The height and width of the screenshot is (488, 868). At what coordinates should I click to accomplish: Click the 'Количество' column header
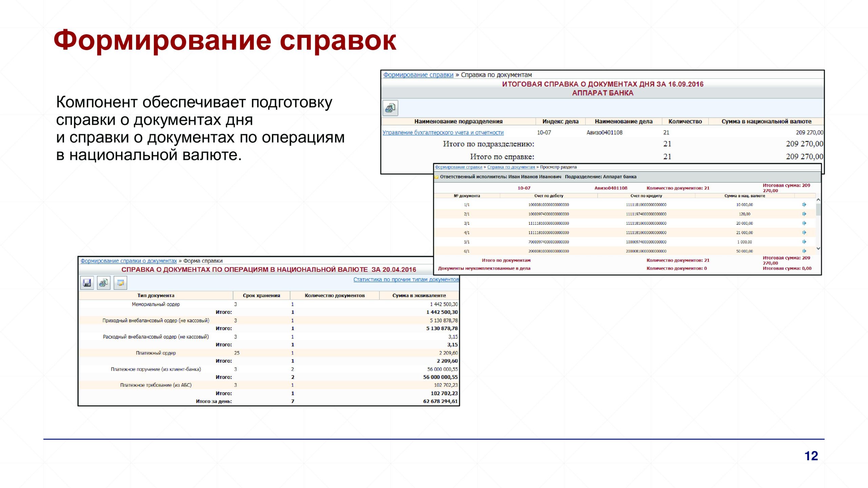685,121
